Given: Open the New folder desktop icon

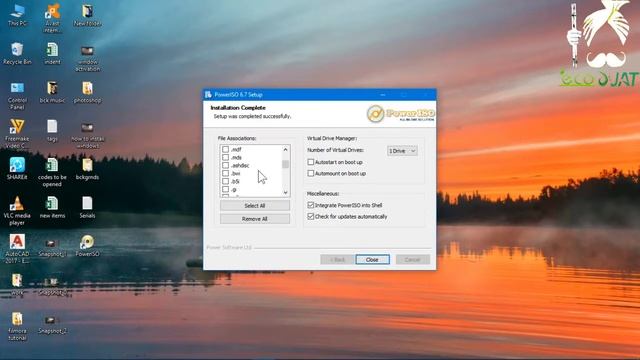Looking at the screenshot, I should (87, 16).
